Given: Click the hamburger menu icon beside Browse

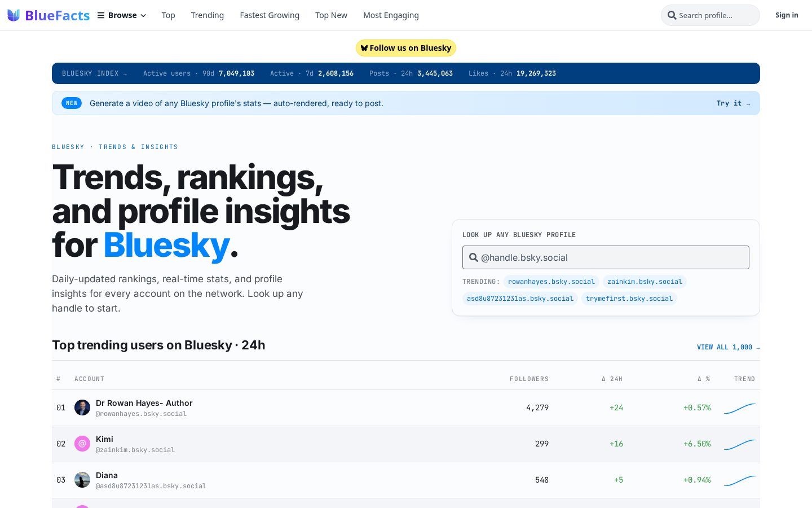Looking at the screenshot, I should pos(101,15).
